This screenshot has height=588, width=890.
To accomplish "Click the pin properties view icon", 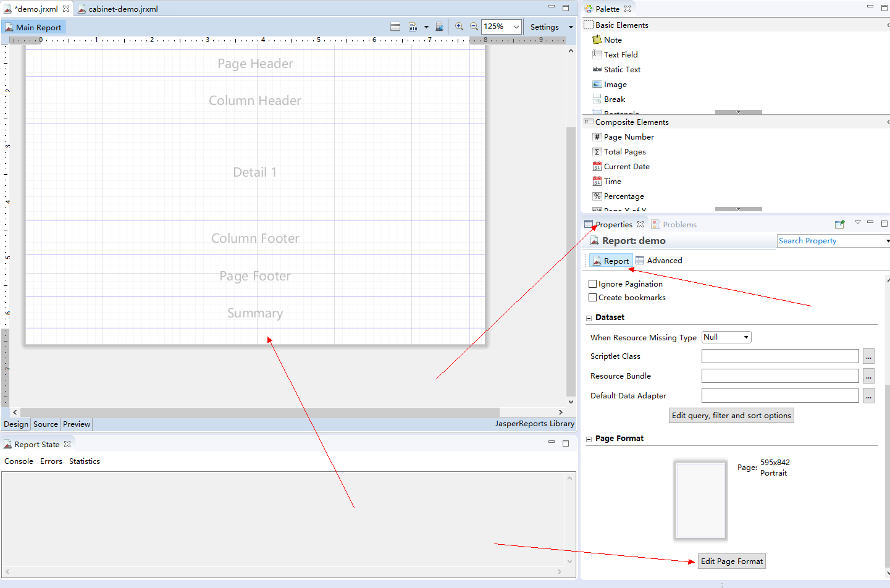I will pos(839,224).
